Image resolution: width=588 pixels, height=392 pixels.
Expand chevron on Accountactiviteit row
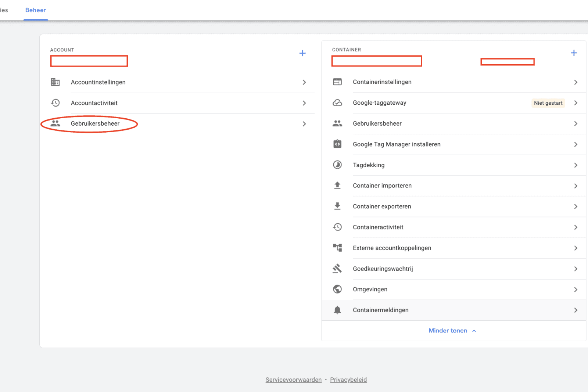tap(304, 103)
